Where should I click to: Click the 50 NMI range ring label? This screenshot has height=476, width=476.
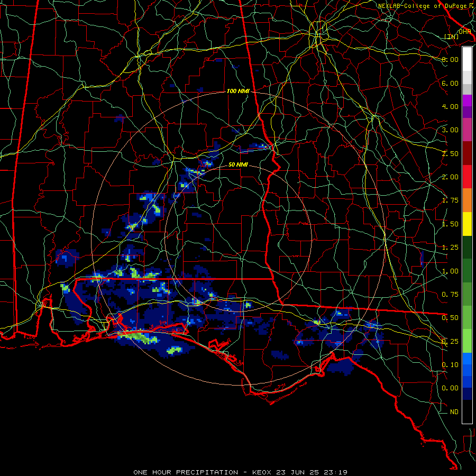tap(238, 164)
